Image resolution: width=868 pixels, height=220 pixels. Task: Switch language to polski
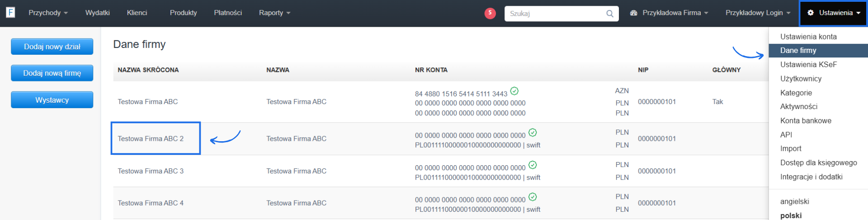click(x=791, y=216)
